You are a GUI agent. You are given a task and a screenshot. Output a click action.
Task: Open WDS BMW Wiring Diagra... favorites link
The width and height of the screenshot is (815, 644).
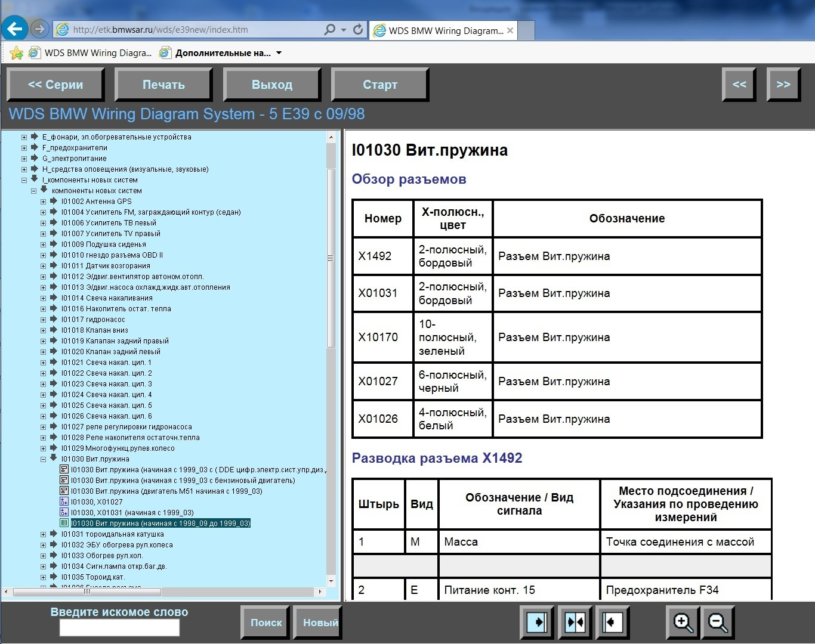tap(91, 53)
